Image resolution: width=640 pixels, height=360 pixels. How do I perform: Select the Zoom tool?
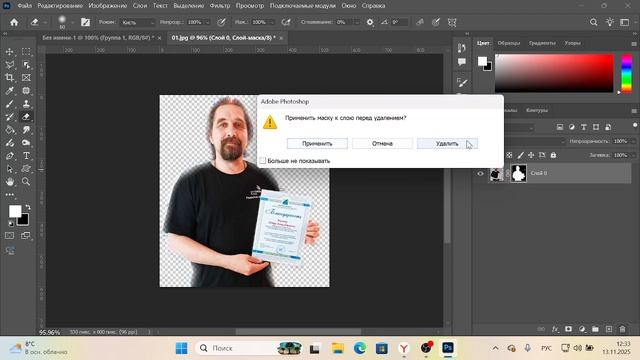pos(26,182)
